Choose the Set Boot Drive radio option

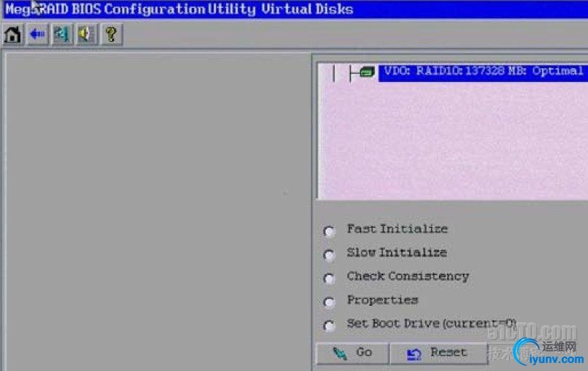329,325
